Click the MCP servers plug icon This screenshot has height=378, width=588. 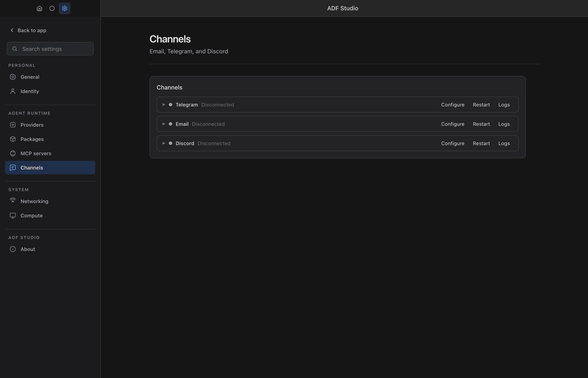(13, 154)
